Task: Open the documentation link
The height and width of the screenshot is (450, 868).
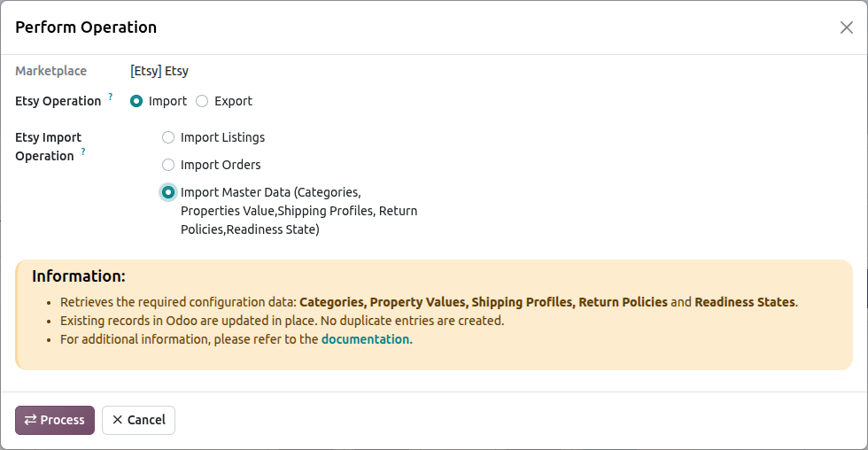Action: (x=367, y=339)
